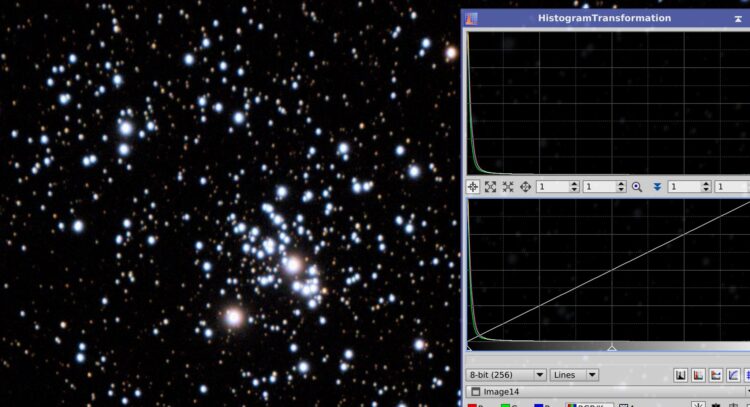Shade the HistogramTransformation window with title arrow

click(x=738, y=19)
